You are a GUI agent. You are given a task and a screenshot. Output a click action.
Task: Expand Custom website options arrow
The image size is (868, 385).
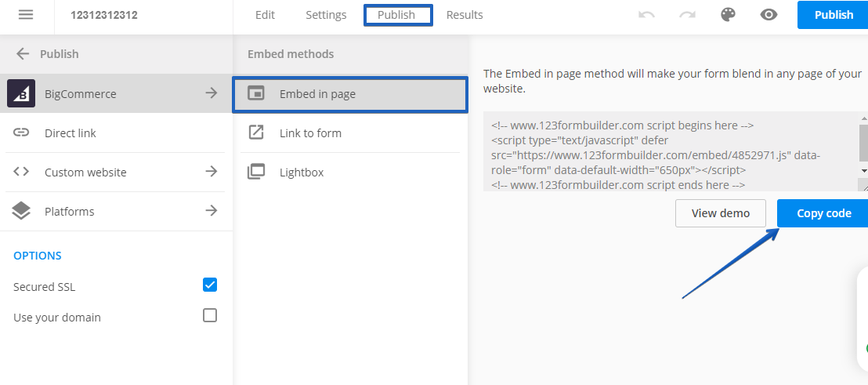211,172
